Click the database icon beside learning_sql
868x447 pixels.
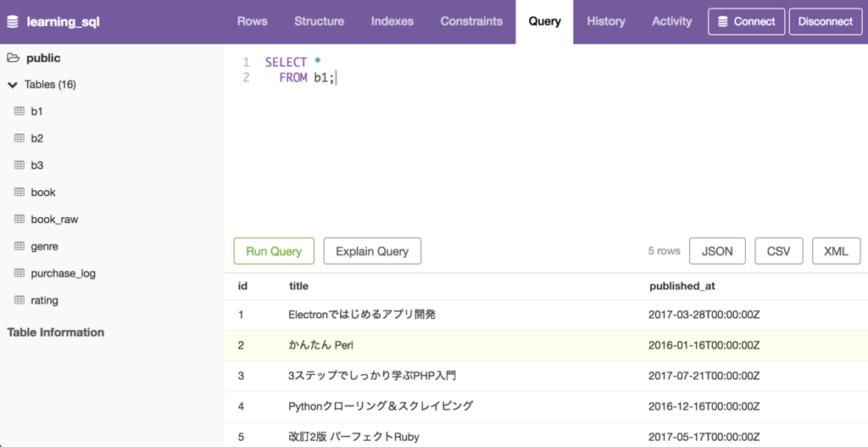13,21
